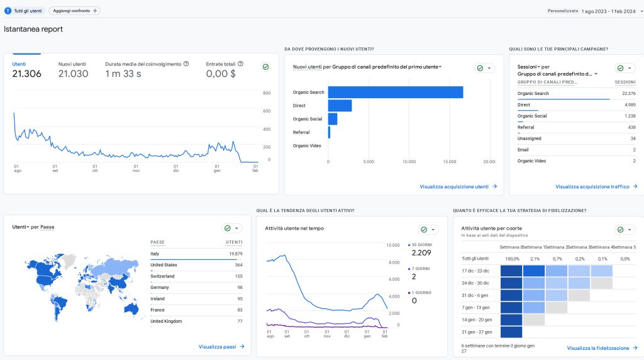Toggle the 7 giorni series in chart legend
This screenshot has width=644, height=360.
(420, 269)
